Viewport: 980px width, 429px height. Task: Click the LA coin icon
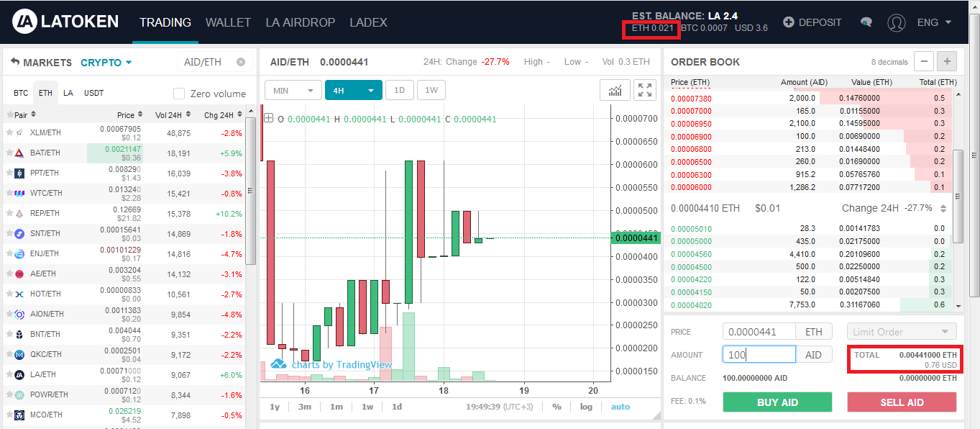click(x=20, y=374)
